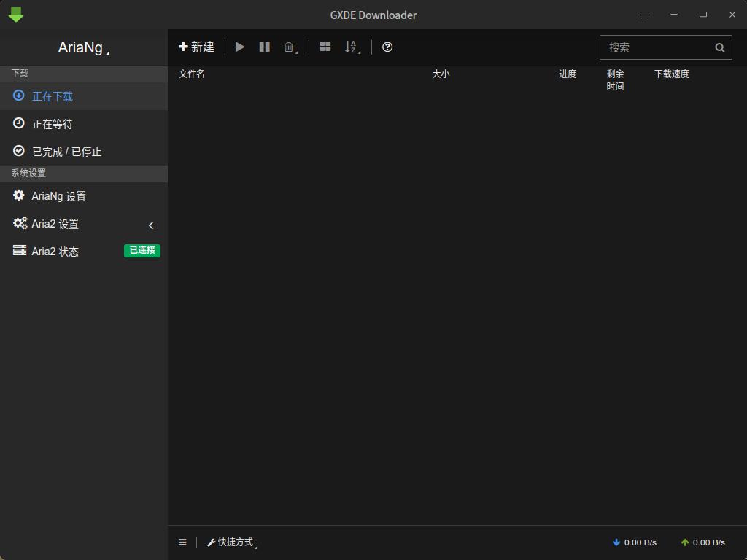Pause selected tasks with pause icon
This screenshot has height=560, width=747.
(264, 47)
